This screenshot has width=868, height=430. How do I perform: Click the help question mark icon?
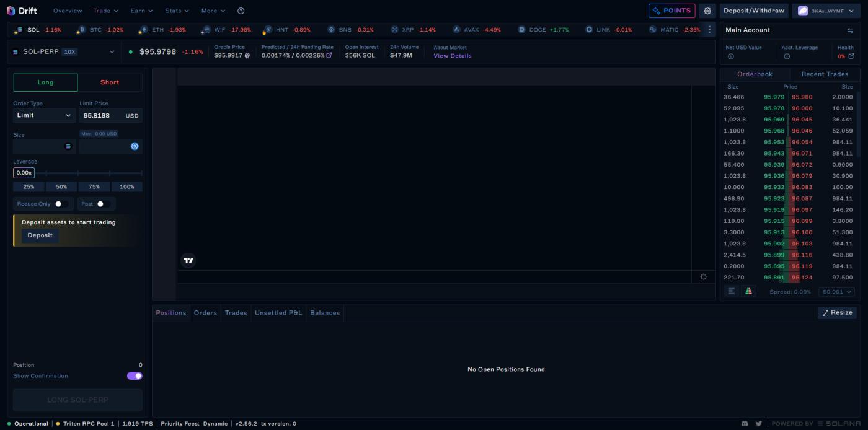point(241,11)
